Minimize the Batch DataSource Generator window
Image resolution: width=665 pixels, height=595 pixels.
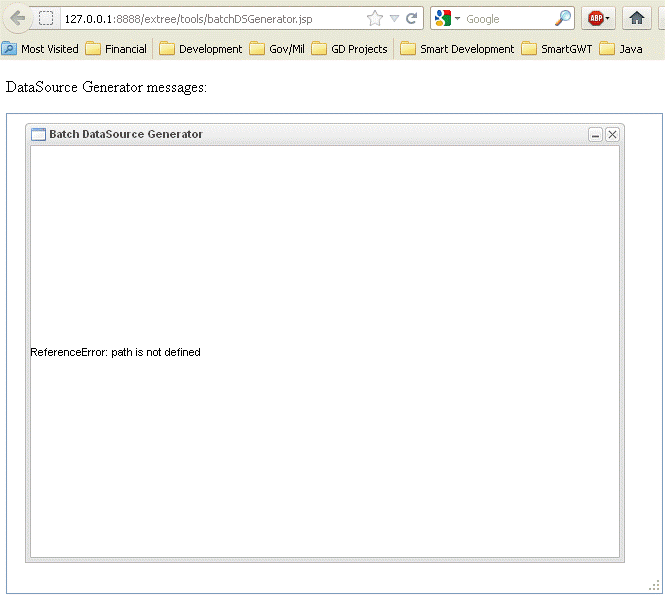pyautogui.click(x=595, y=135)
